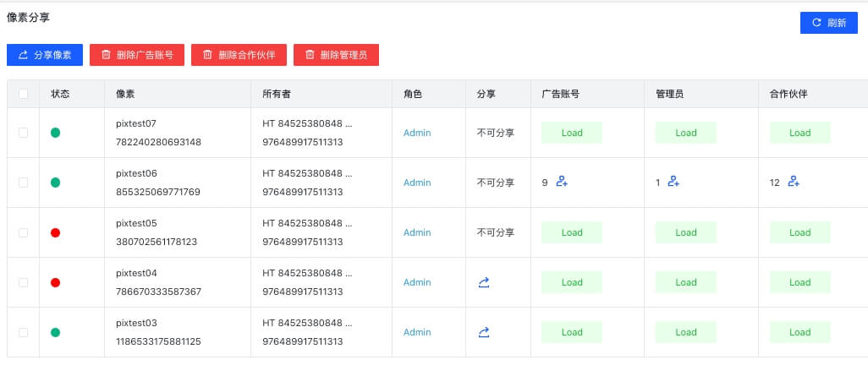Click the red status dot for pixtest04
Image resolution: width=868 pixels, height=387 pixels.
coord(55,282)
